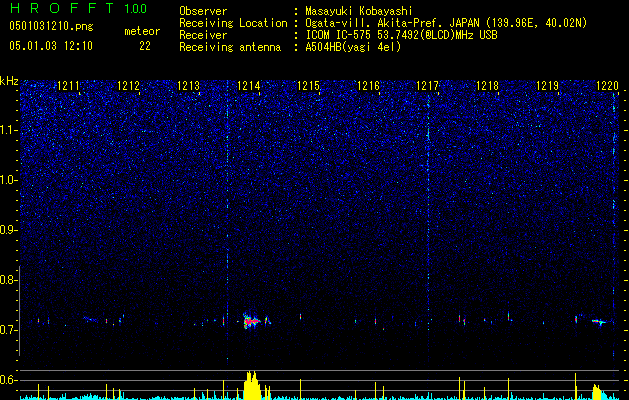Image resolution: width=629 pixels, height=400 pixels.
Task: Click the 1220 time marker
Action: click(607, 85)
